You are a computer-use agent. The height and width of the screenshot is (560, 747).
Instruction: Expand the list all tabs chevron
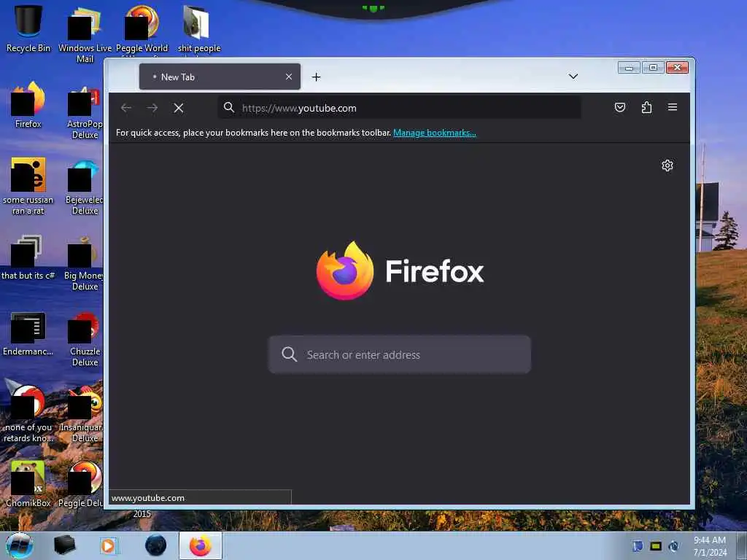click(573, 76)
